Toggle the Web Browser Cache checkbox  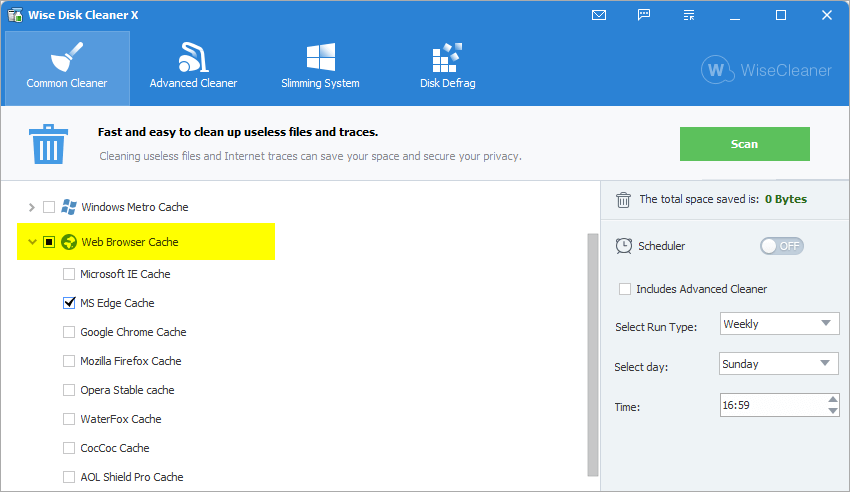[x=49, y=242]
